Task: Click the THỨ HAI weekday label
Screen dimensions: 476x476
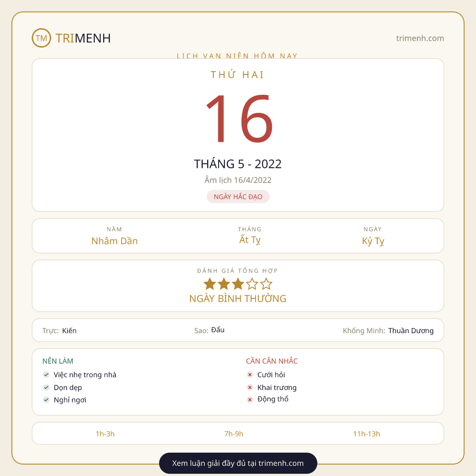Action: (x=238, y=74)
